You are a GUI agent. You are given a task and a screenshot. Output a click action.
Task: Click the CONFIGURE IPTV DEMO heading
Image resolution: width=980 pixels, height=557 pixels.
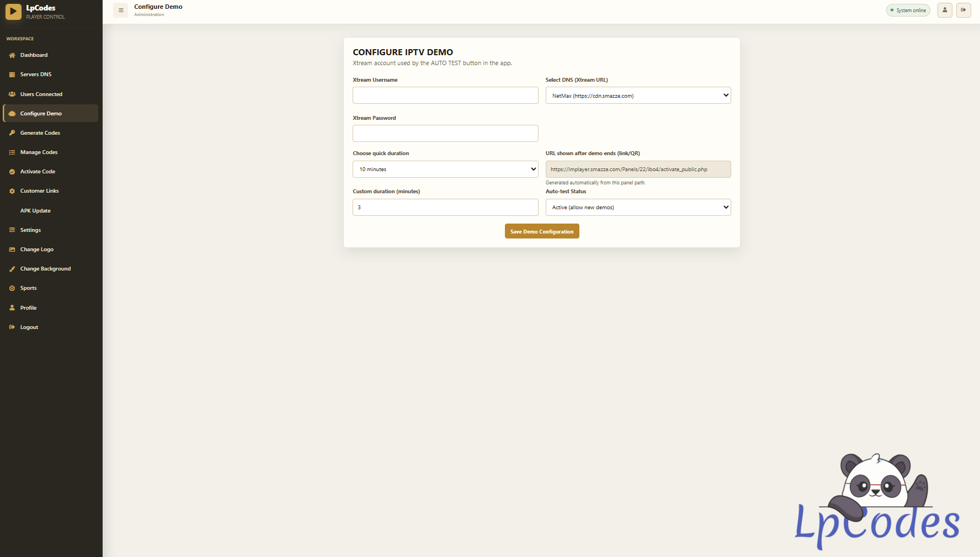pyautogui.click(x=403, y=52)
